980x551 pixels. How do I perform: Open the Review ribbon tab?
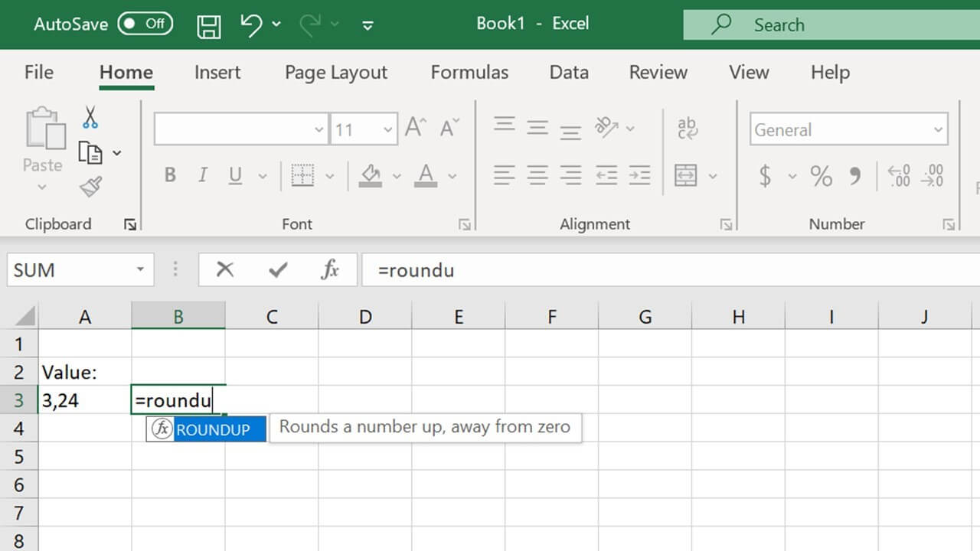coord(657,72)
